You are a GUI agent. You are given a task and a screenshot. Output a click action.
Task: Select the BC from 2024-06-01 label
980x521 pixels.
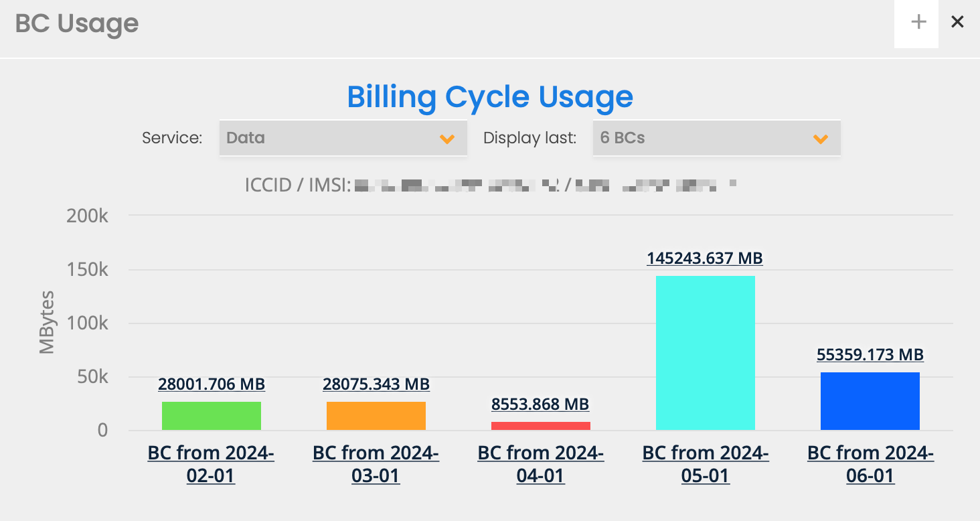(870, 464)
